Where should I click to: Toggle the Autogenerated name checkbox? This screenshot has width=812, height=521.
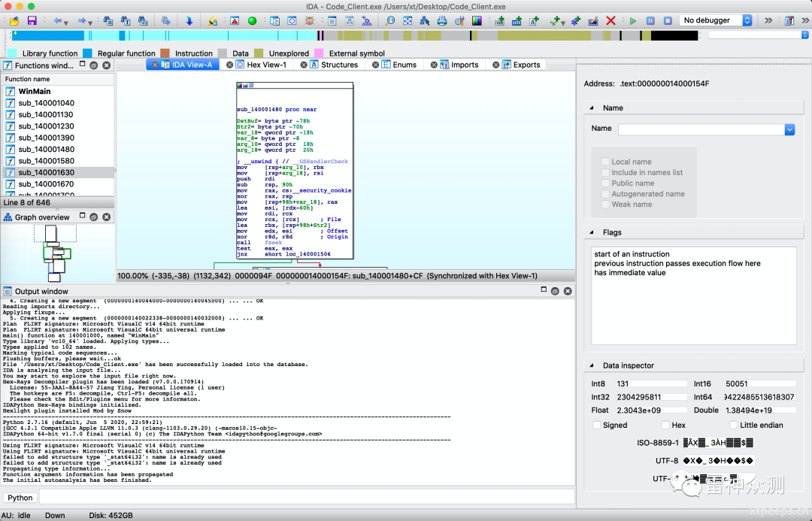click(x=605, y=194)
